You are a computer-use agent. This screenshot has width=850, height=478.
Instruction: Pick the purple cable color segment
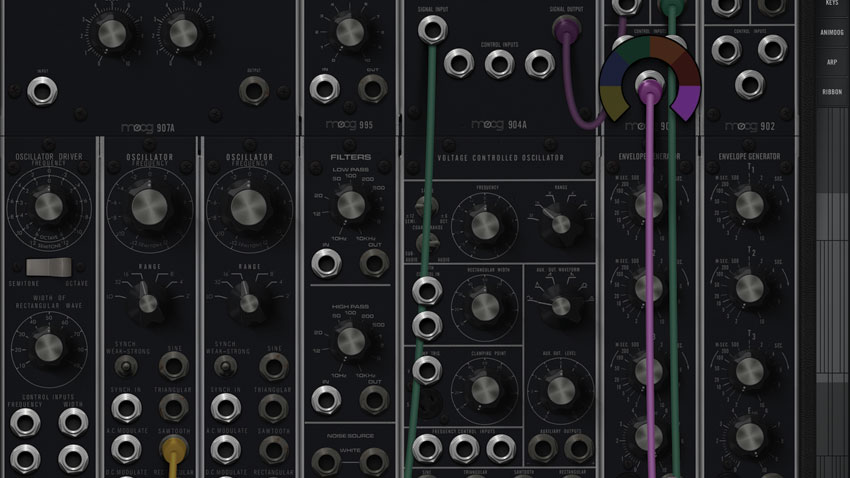tap(686, 102)
